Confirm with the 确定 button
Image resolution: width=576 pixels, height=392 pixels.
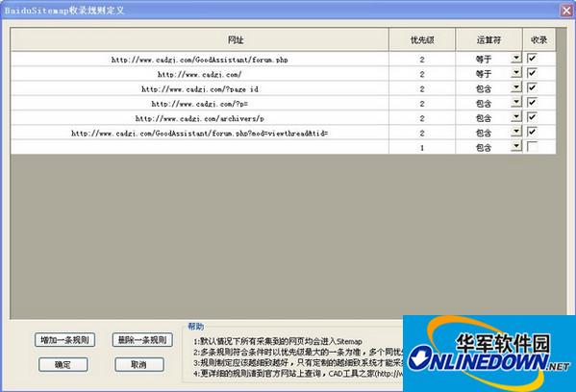click(x=63, y=364)
